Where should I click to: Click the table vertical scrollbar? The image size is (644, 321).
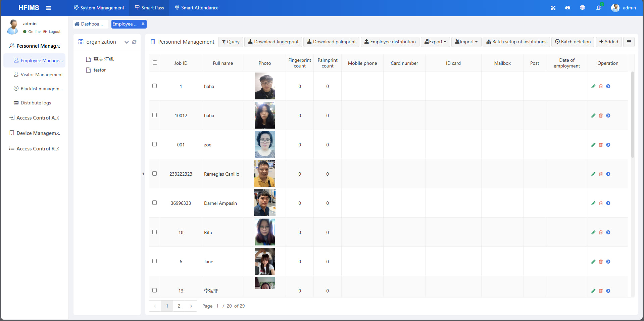pos(633,114)
